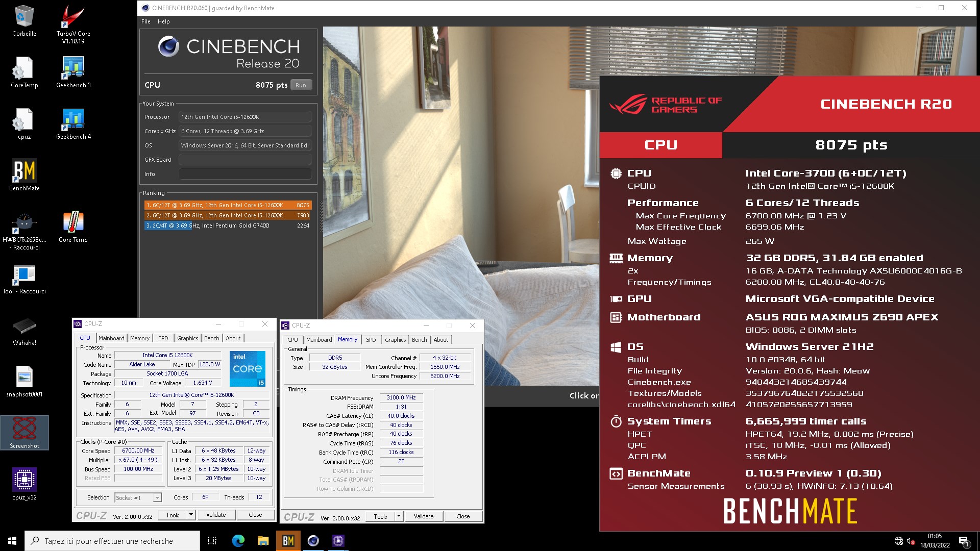Screen dimensions: 980x551
Task: Open File Explorer from taskbar
Action: point(263,541)
